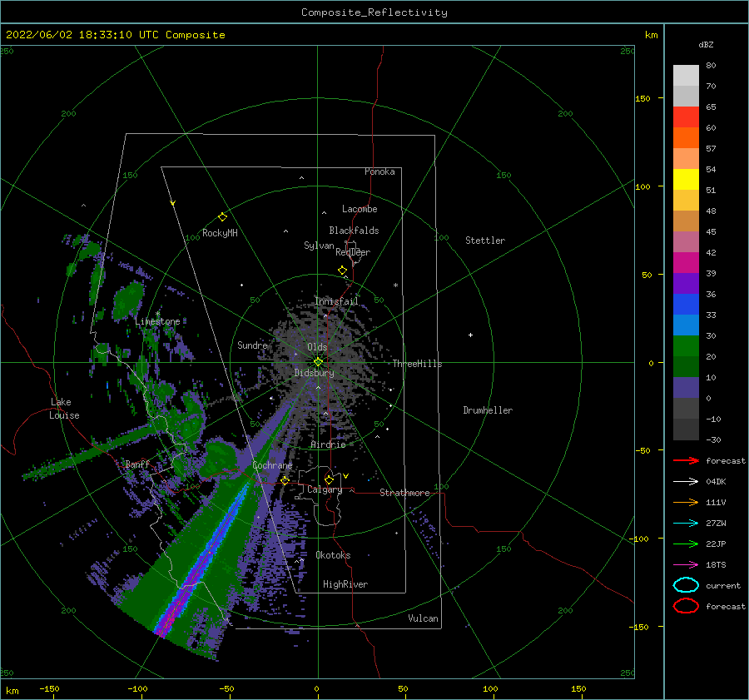The width and height of the screenshot is (749, 700).
Task: Click the Lake Louise label
Action: click(x=64, y=409)
